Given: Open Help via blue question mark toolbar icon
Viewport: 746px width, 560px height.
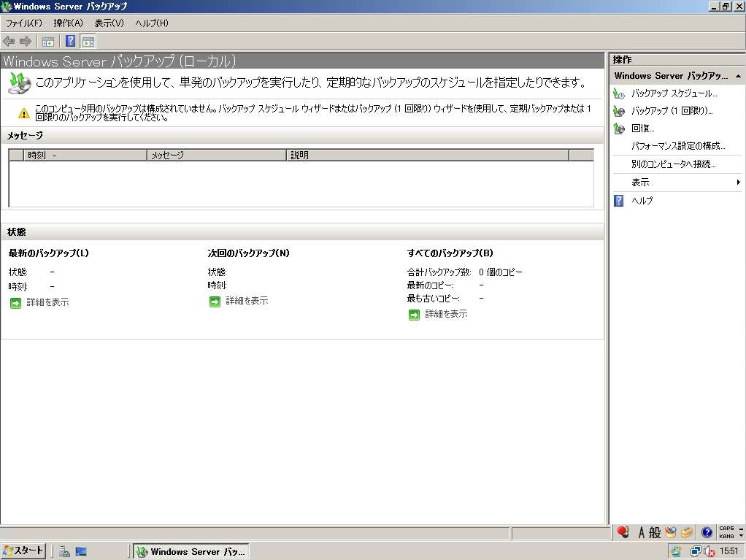Looking at the screenshot, I should pyautogui.click(x=70, y=42).
